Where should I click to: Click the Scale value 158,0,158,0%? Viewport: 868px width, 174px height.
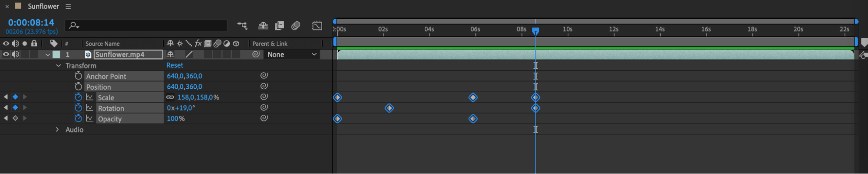pos(198,97)
